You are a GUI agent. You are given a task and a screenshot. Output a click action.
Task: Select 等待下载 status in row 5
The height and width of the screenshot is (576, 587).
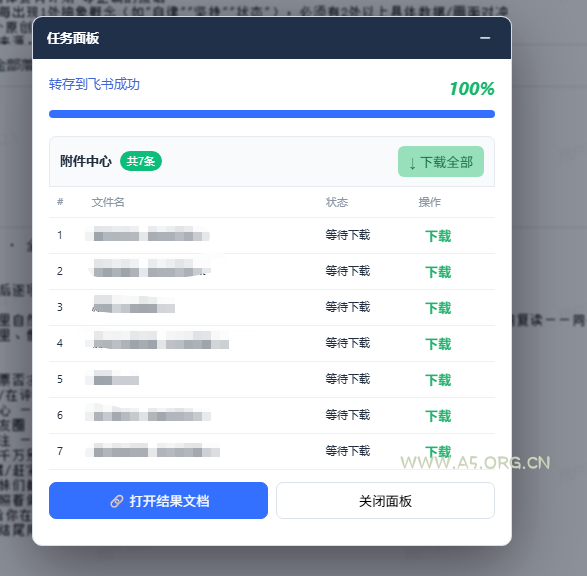(x=348, y=379)
